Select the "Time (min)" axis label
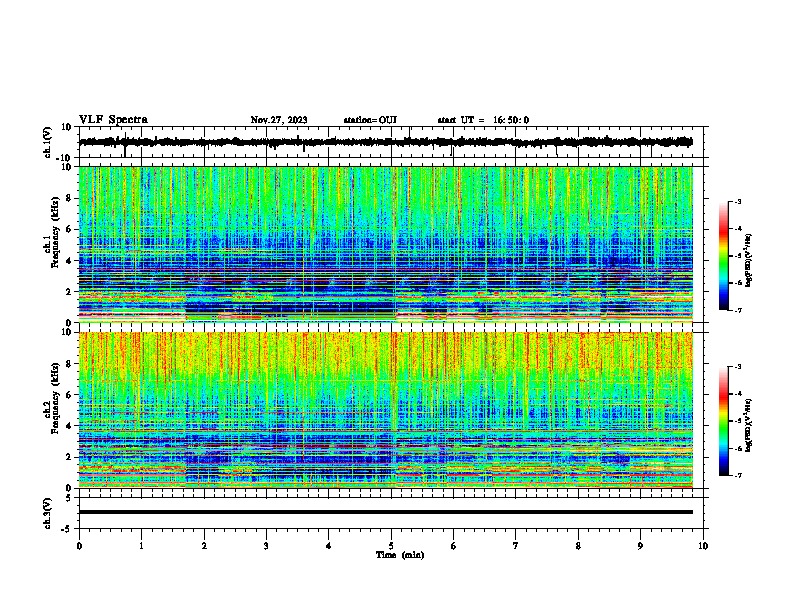Image resolution: width=792 pixels, height=612 pixels. tap(400, 555)
